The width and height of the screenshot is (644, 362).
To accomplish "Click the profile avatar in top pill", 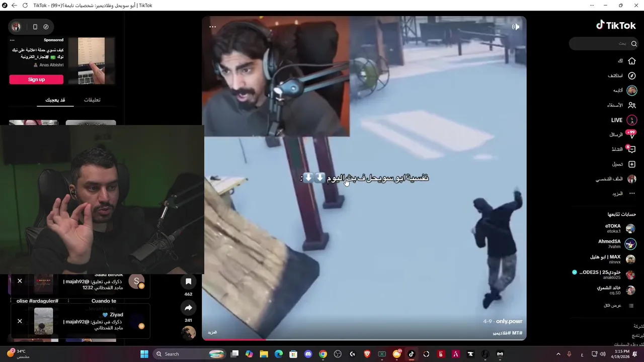I will [17, 27].
